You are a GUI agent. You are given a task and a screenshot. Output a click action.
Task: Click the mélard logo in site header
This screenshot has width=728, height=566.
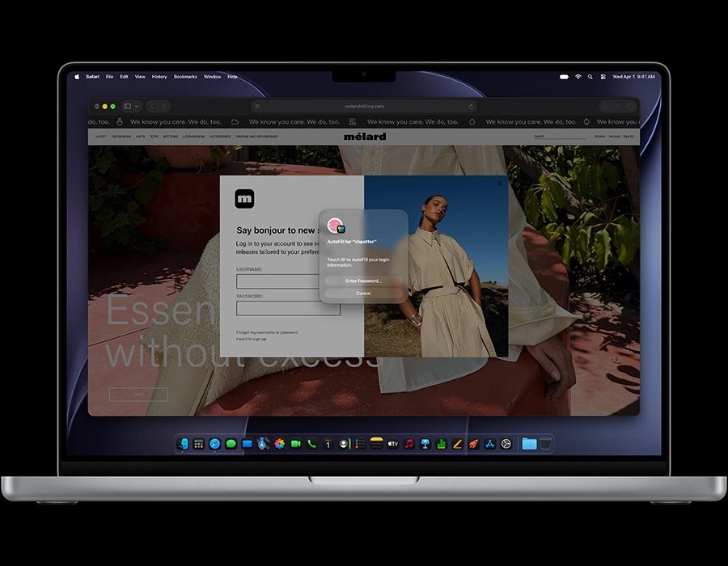click(365, 137)
